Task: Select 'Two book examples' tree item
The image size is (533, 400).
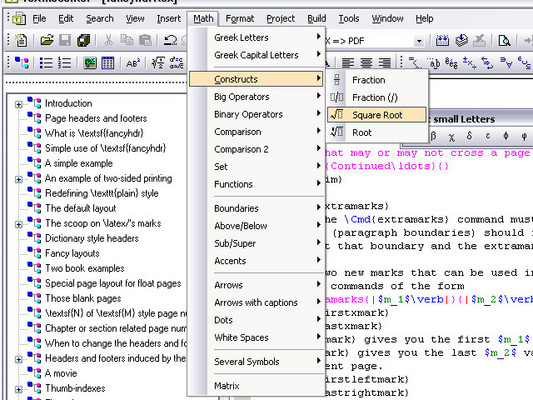Action: coord(85,268)
